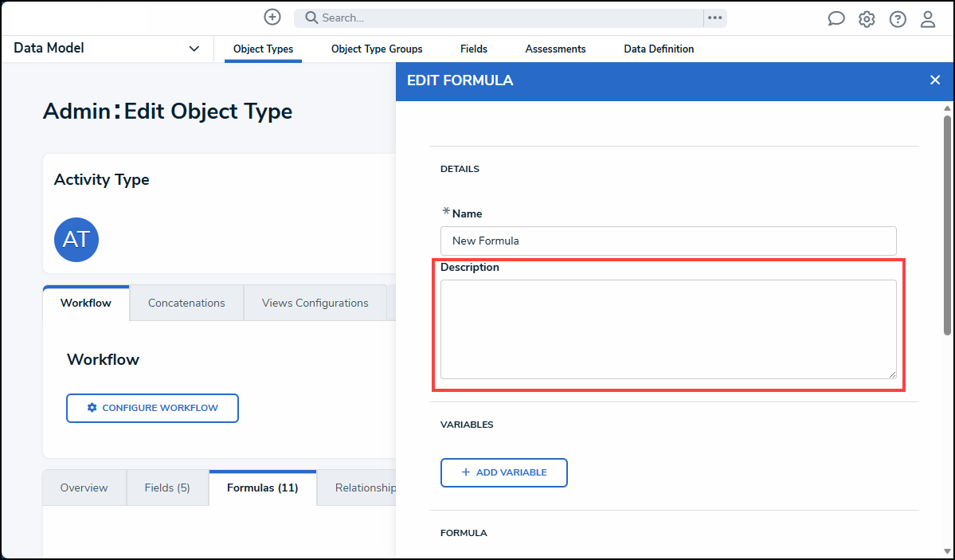Open the help question mark icon
The image size is (955, 560).
pyautogui.click(x=898, y=19)
